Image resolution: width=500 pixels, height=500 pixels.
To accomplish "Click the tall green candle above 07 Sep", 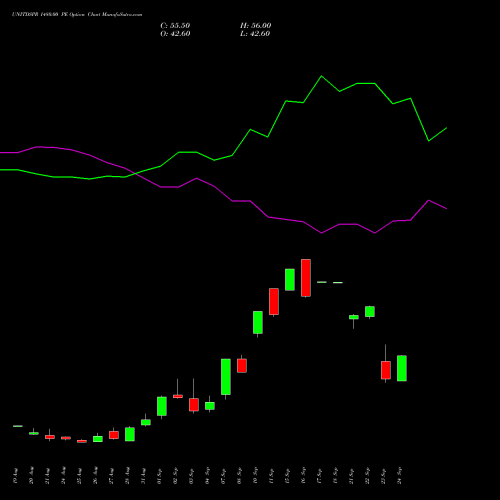I will click(x=226, y=377).
